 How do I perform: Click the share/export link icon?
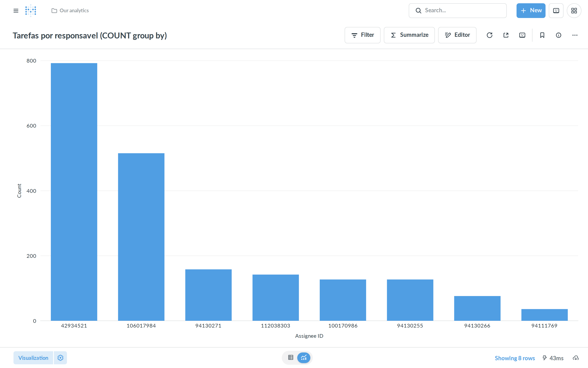(x=506, y=35)
